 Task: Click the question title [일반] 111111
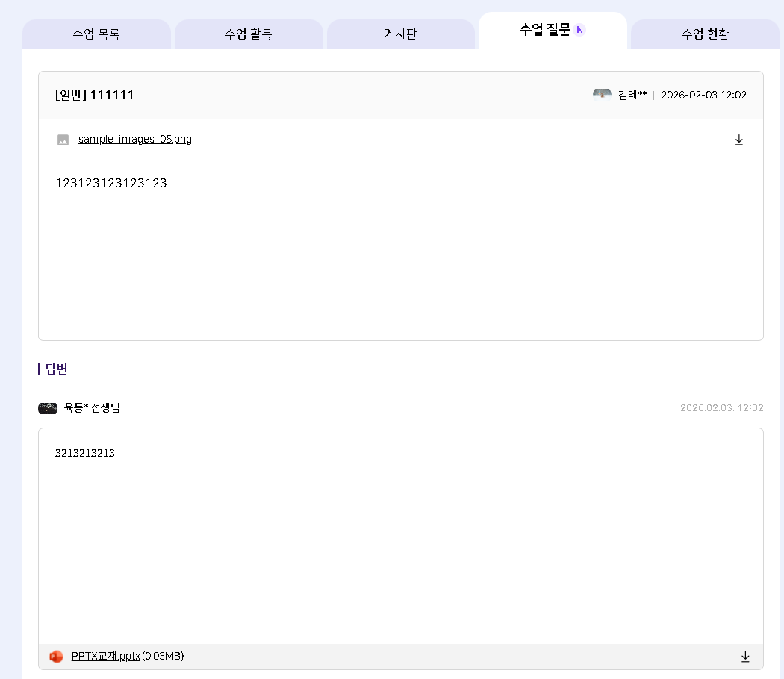[x=94, y=95]
